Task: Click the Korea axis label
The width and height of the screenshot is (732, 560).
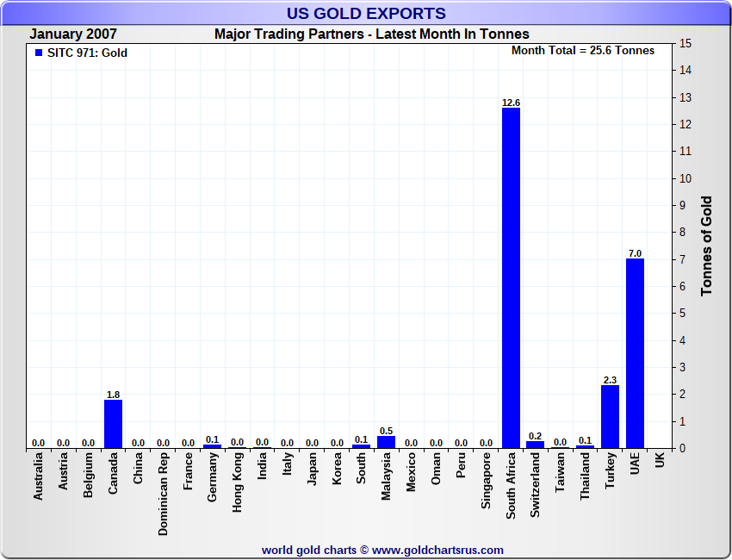Action: click(x=337, y=468)
